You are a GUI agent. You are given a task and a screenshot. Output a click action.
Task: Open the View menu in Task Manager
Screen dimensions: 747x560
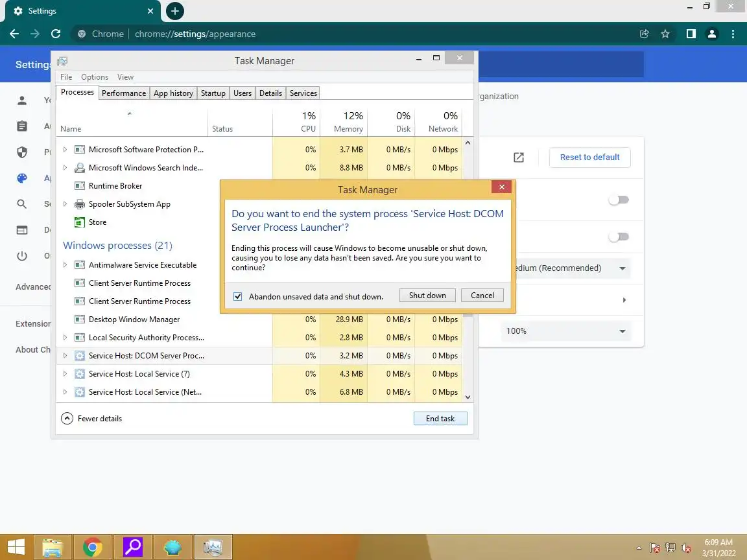pyautogui.click(x=125, y=77)
